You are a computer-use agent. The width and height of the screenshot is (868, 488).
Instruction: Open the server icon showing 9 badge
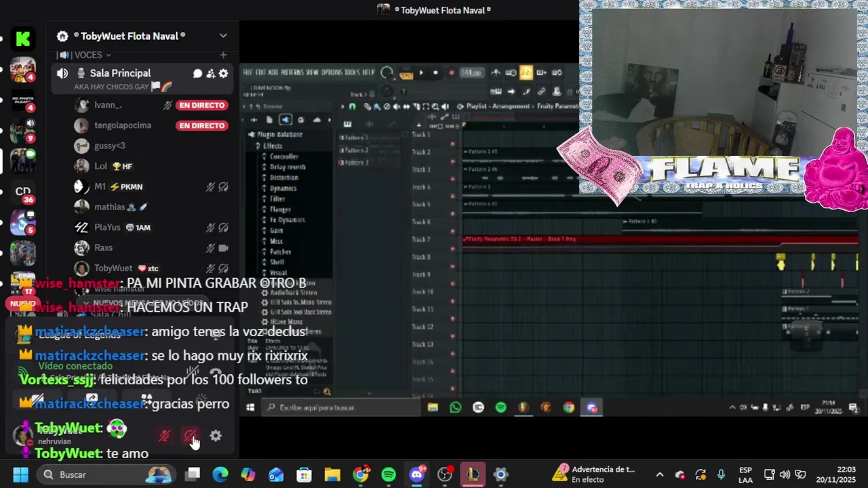23,130
